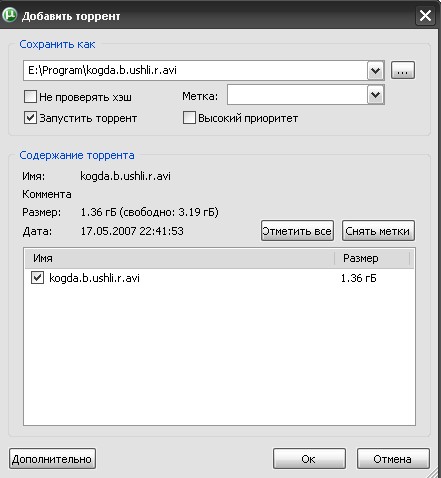Click the Снять метки button

coord(378,231)
